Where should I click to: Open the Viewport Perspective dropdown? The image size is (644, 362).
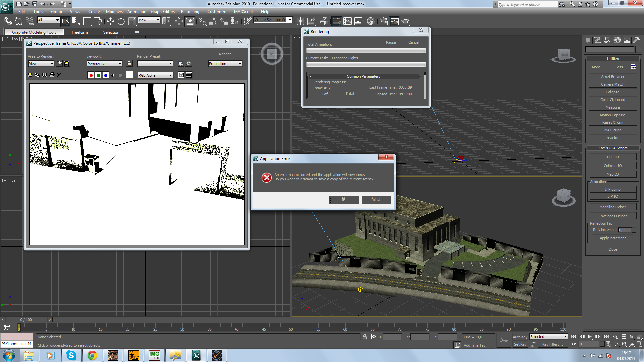coord(104,64)
